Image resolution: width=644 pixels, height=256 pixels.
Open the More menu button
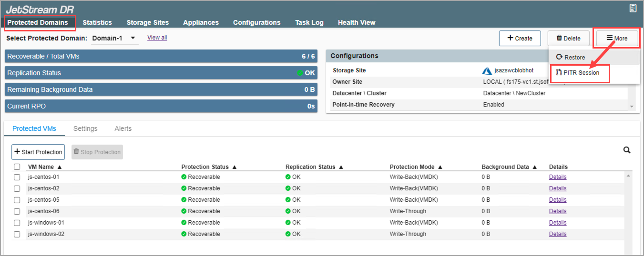tap(617, 38)
